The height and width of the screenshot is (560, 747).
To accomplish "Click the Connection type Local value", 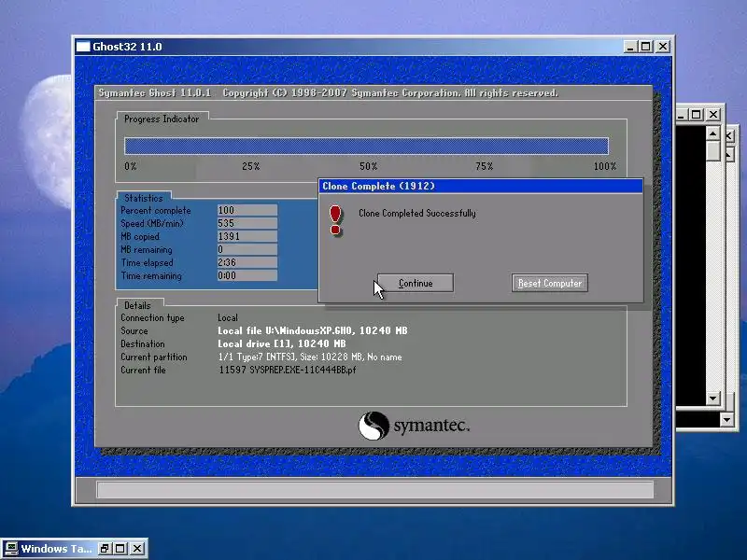I will pos(228,317).
